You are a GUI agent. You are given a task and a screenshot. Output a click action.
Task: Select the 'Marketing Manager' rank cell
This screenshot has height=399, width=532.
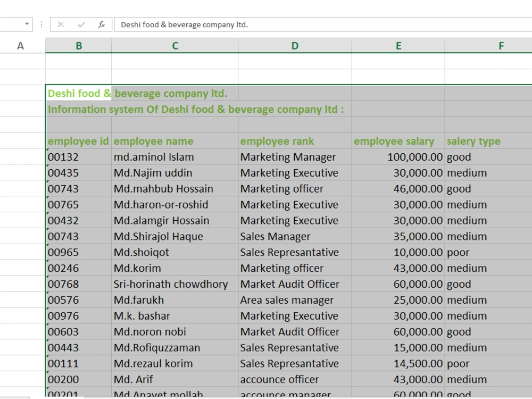(x=295, y=157)
